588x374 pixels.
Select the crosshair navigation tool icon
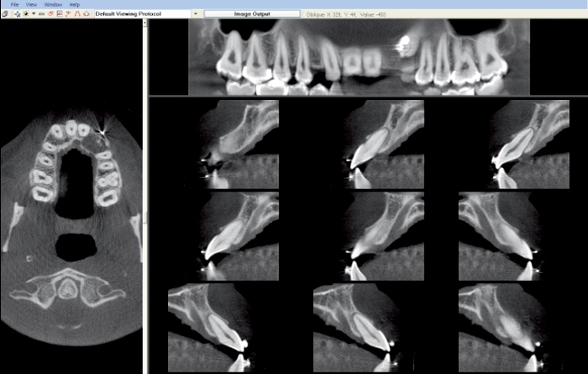click(18, 14)
